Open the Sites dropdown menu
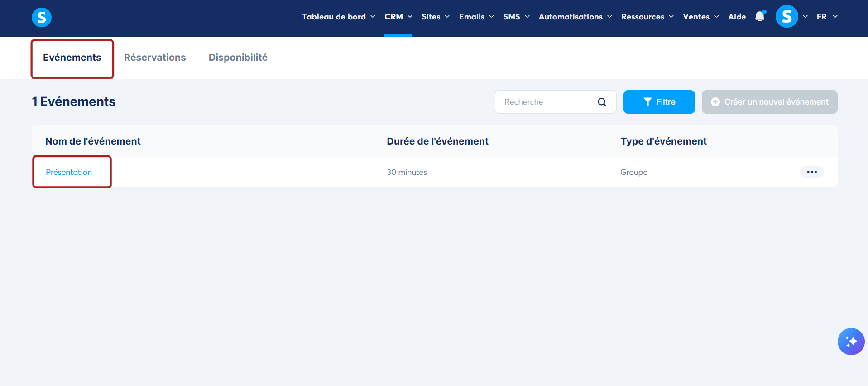Viewport: 868px width, 386px height. [x=436, y=17]
